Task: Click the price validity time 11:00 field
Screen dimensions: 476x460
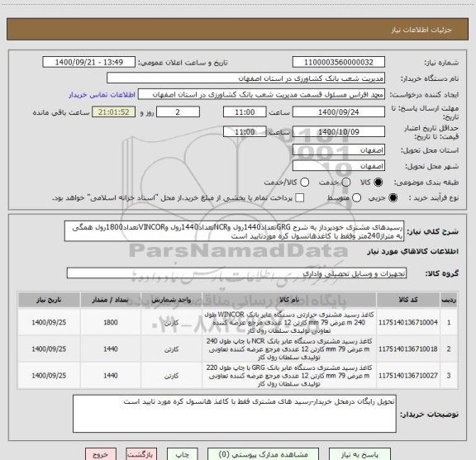Action: (x=245, y=131)
